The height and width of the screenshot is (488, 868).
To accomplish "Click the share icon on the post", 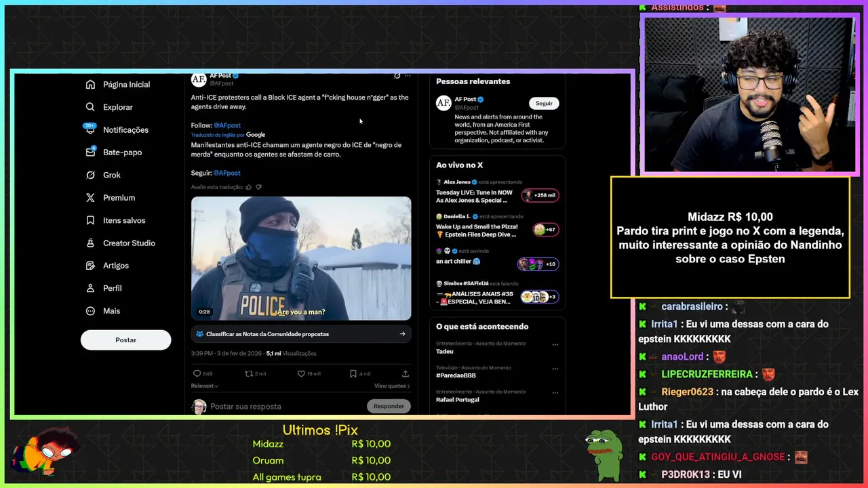I will click(x=406, y=373).
